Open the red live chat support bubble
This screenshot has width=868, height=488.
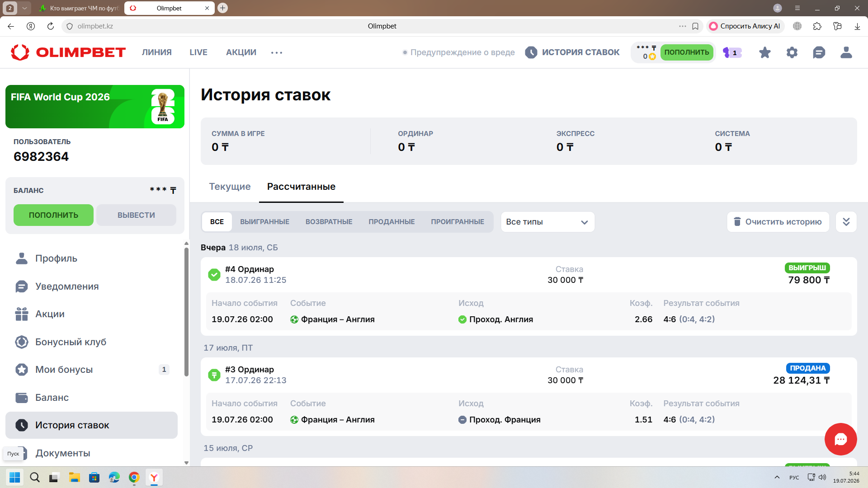coord(840,439)
